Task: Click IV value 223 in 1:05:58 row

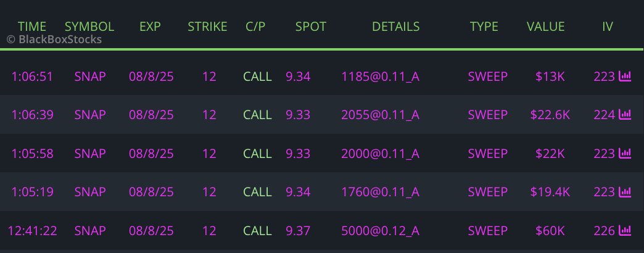Action: (604, 153)
